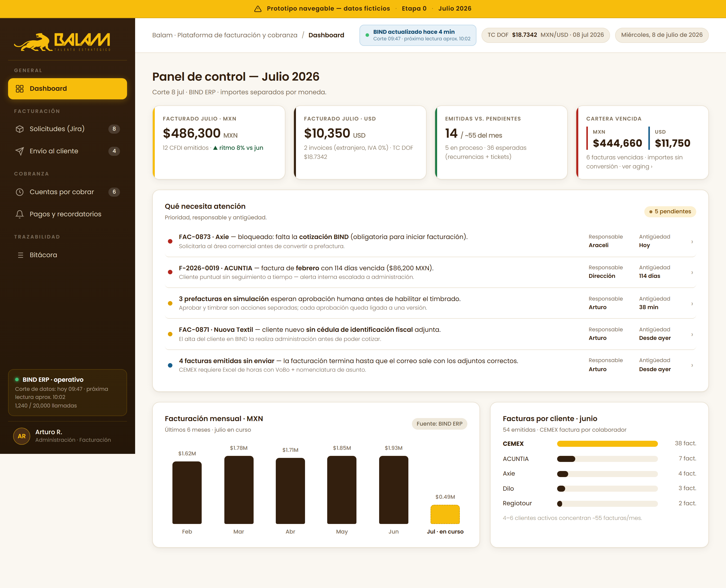
Task: Click the ACUNTIA invoice progress bar
Action: pyautogui.click(x=607, y=459)
